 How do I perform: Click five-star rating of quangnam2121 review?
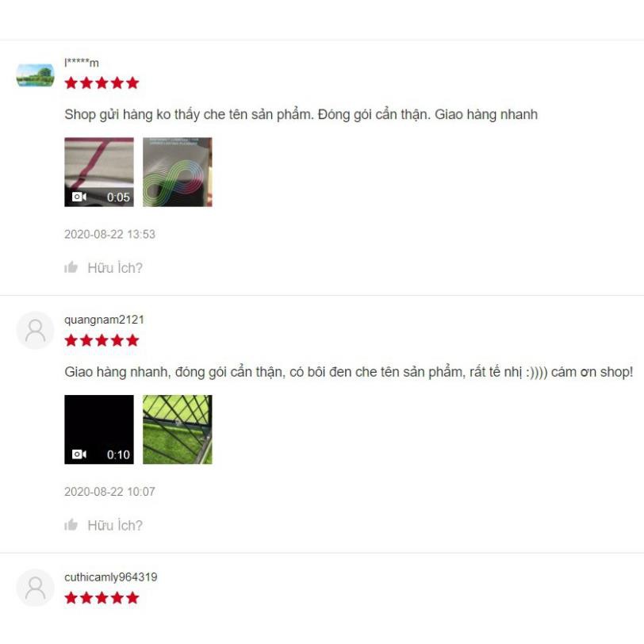pos(102,340)
